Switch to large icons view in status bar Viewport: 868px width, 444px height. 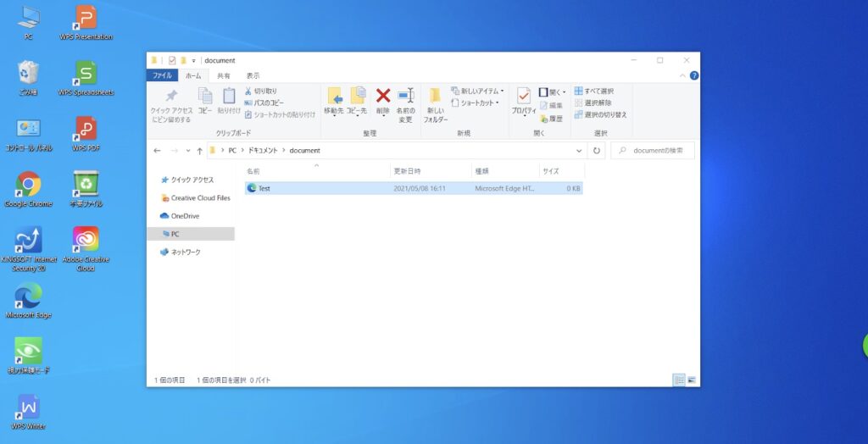point(692,380)
